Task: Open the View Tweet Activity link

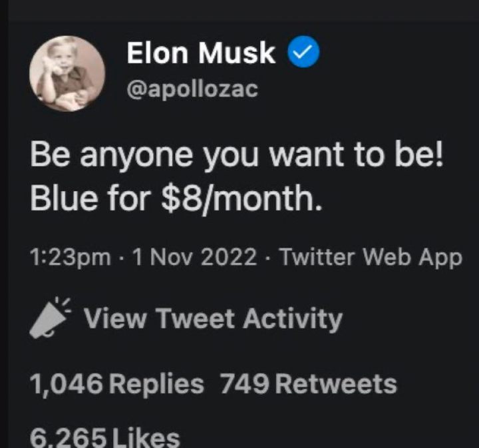Action: pos(212,320)
